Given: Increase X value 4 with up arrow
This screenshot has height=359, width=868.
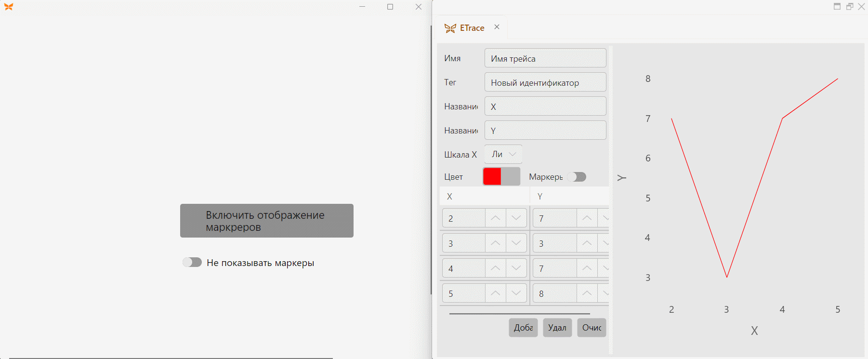Looking at the screenshot, I should tap(495, 268).
